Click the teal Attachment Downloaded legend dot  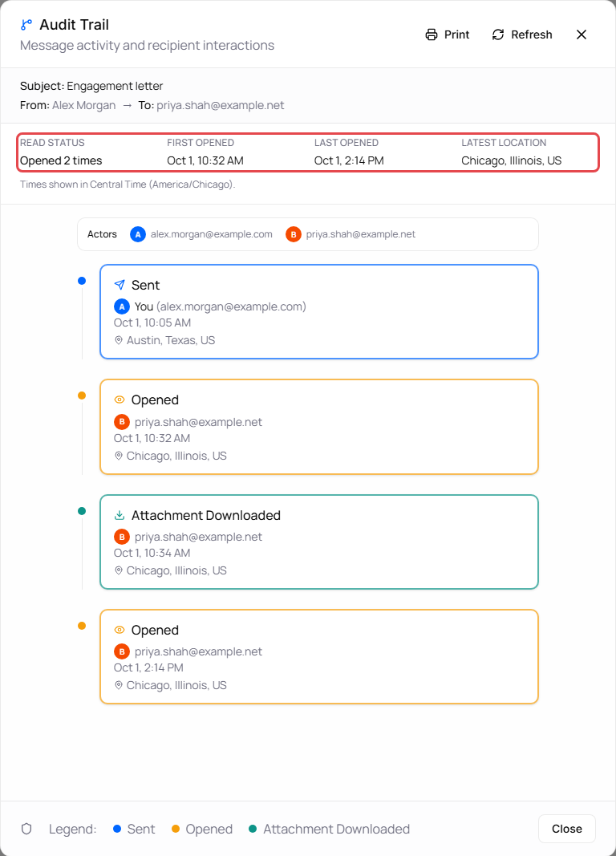(253, 829)
